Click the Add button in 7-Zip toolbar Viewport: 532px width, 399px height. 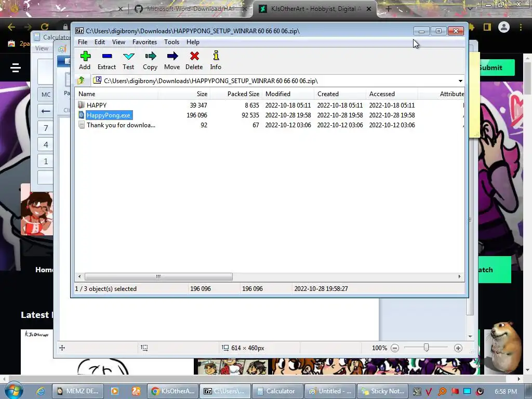click(85, 61)
